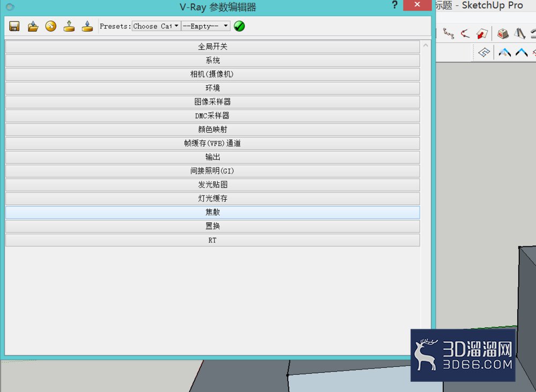The image size is (536, 392).
Task: Expand the 置换 rollout
Action: [213, 226]
